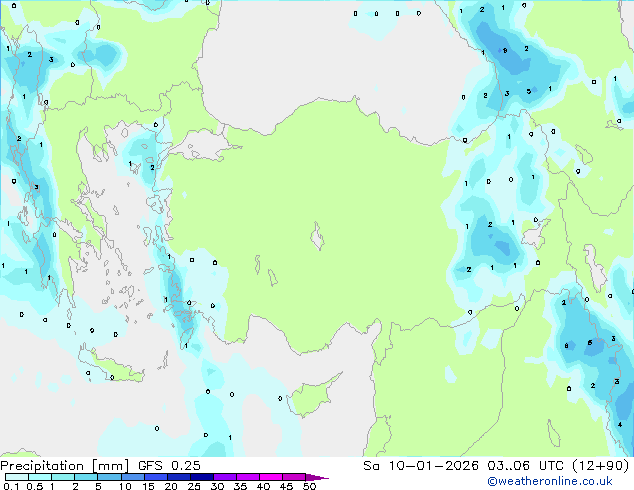Select the '25' legend scale label
This screenshot has height=490, width=634.
194,486
